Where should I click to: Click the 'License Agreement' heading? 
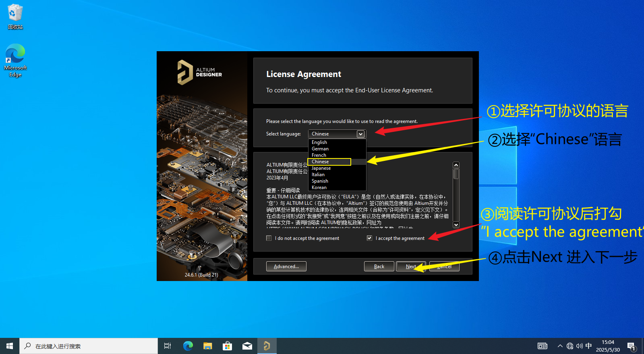pos(304,74)
